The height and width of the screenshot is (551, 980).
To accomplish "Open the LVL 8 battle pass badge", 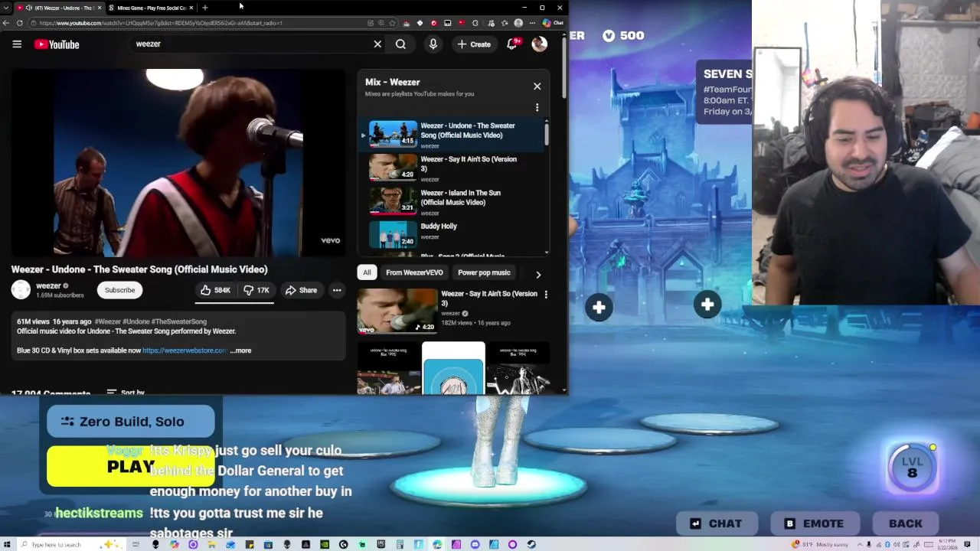I will pyautogui.click(x=912, y=466).
